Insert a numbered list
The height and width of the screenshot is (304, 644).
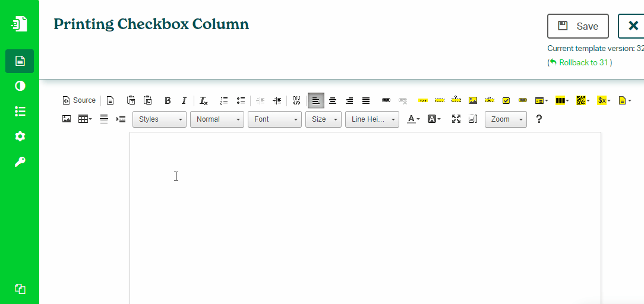pyautogui.click(x=224, y=101)
